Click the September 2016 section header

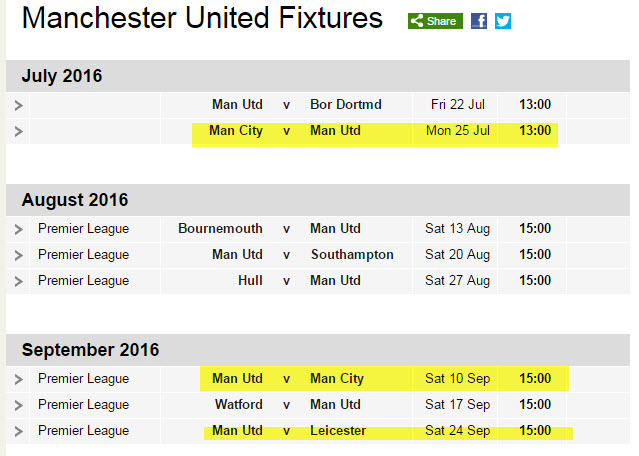(318, 350)
